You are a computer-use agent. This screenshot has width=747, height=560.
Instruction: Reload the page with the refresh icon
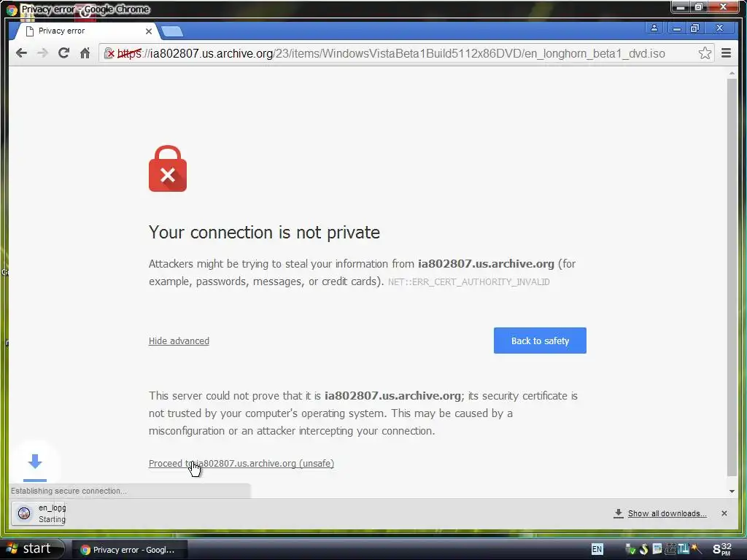(64, 52)
